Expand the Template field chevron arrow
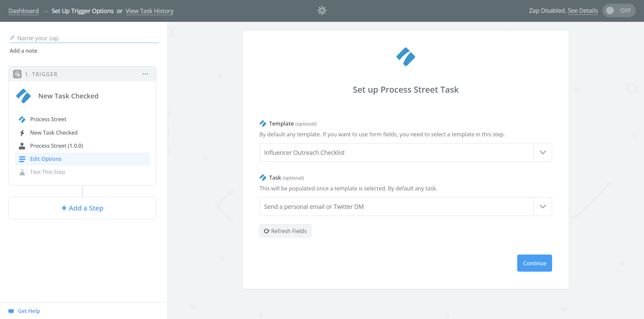Viewport: 644px width, 319px height. tap(542, 152)
